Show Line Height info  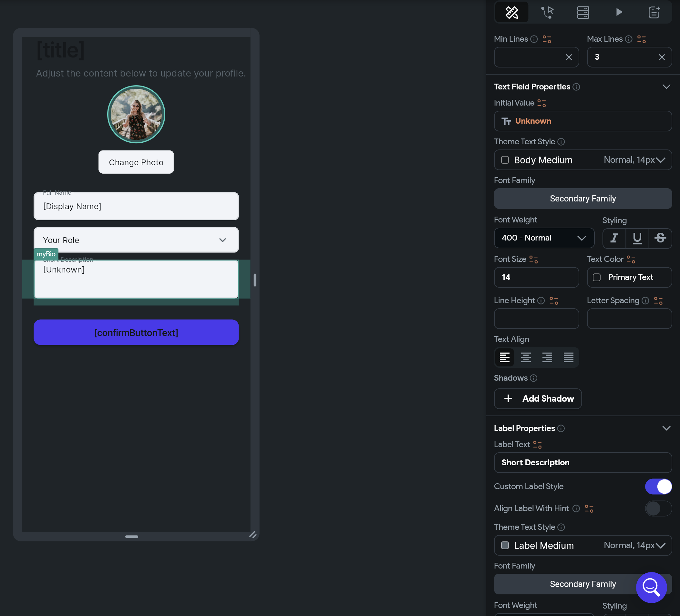pos(541,301)
